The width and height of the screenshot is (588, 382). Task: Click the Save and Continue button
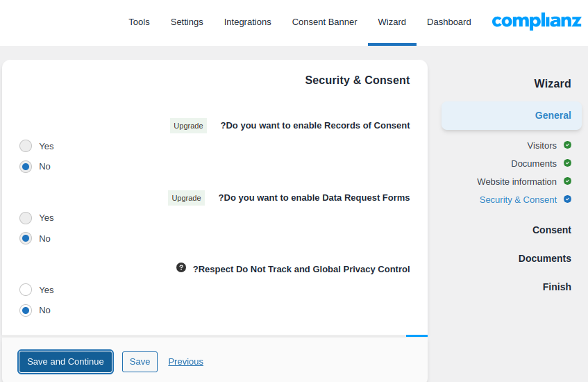tap(65, 362)
